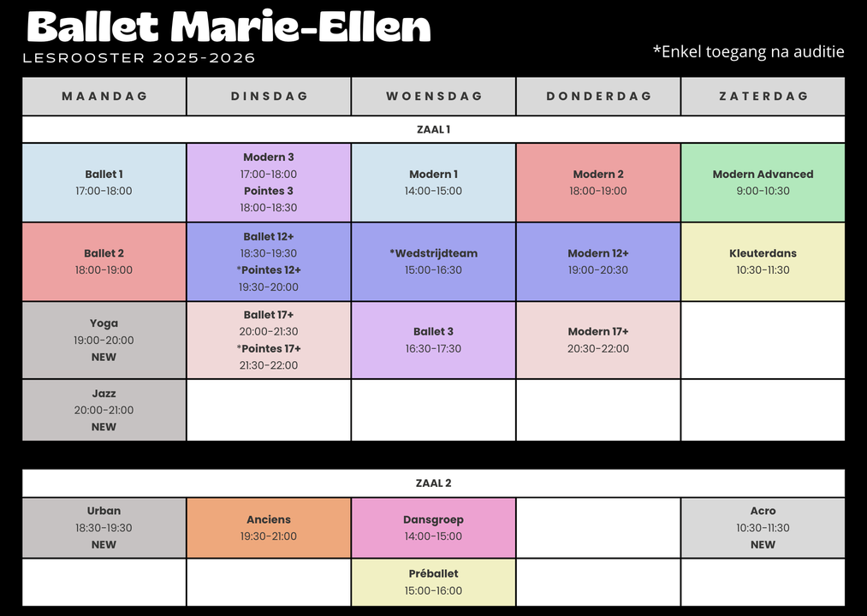Click the Acro NEW class cell
This screenshot has width=867, height=616.
763,528
